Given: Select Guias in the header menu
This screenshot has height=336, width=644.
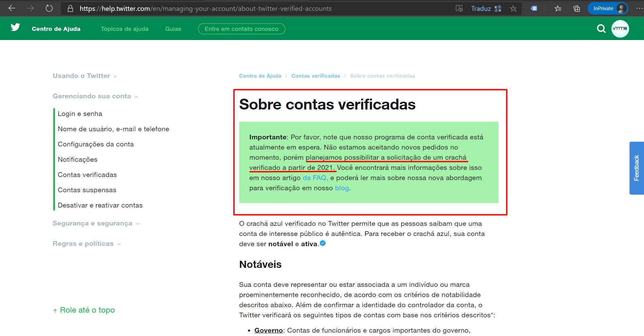Looking at the screenshot, I should tap(173, 29).
